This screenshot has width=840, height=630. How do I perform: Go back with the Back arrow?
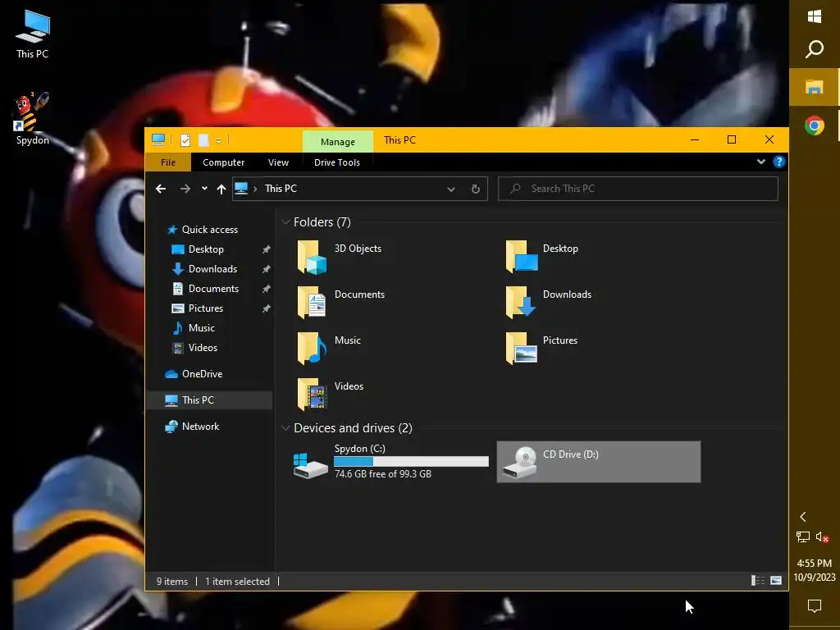(161, 189)
